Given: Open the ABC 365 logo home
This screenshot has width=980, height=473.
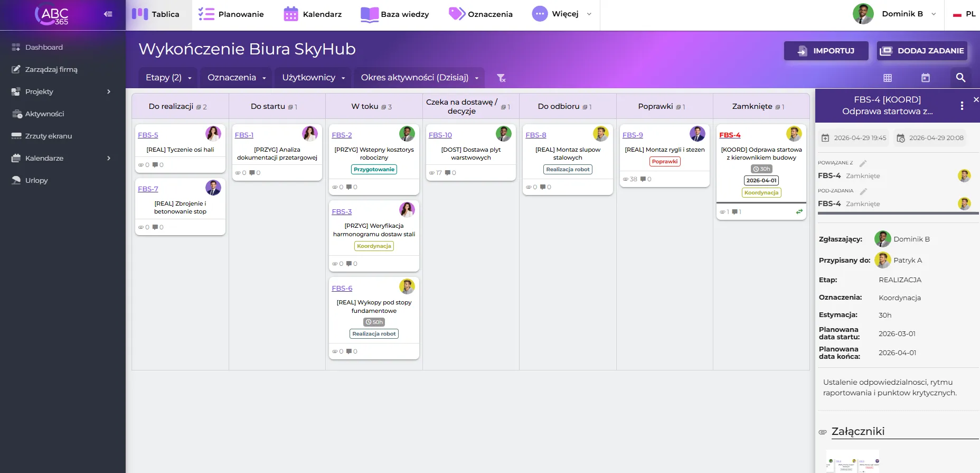Looking at the screenshot, I should click(x=52, y=14).
